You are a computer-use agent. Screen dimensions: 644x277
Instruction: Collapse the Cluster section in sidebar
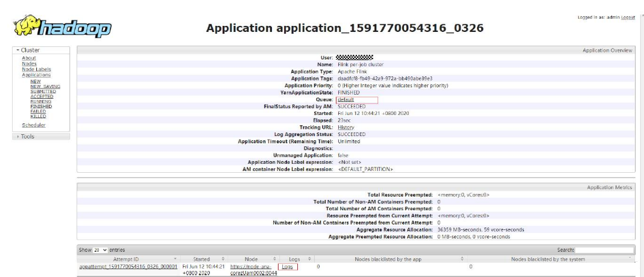29,50
